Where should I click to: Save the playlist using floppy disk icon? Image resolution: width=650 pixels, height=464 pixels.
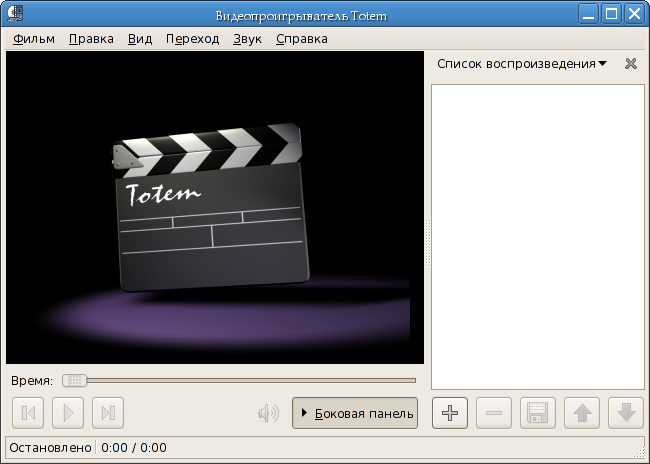click(538, 413)
